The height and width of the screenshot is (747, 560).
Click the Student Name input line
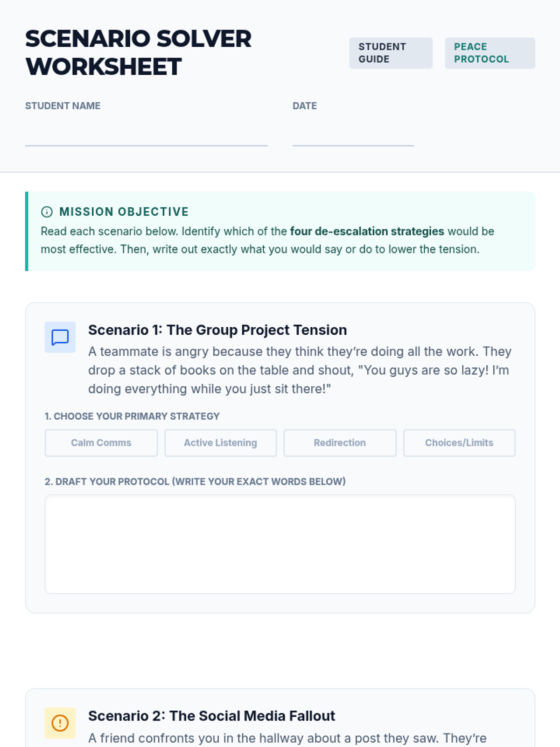tap(146, 135)
